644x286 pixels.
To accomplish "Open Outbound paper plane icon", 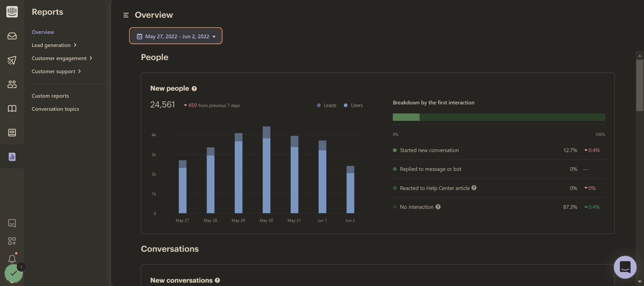I will pyautogui.click(x=12, y=60).
